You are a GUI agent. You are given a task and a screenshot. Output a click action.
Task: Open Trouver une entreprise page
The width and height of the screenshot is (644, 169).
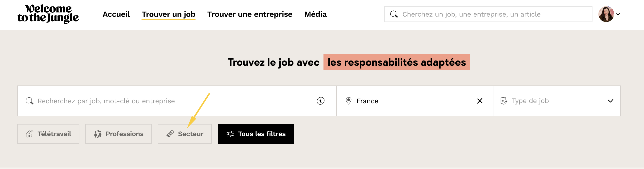click(250, 14)
